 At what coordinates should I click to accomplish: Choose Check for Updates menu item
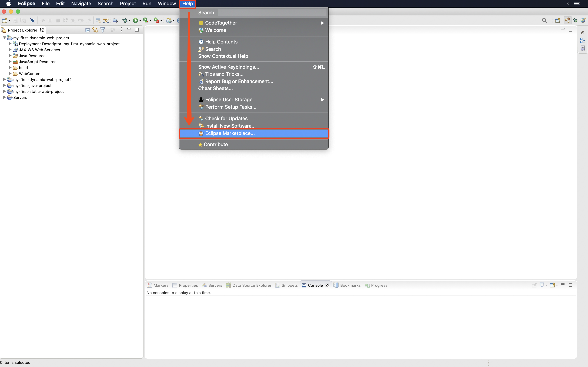pos(254,118)
